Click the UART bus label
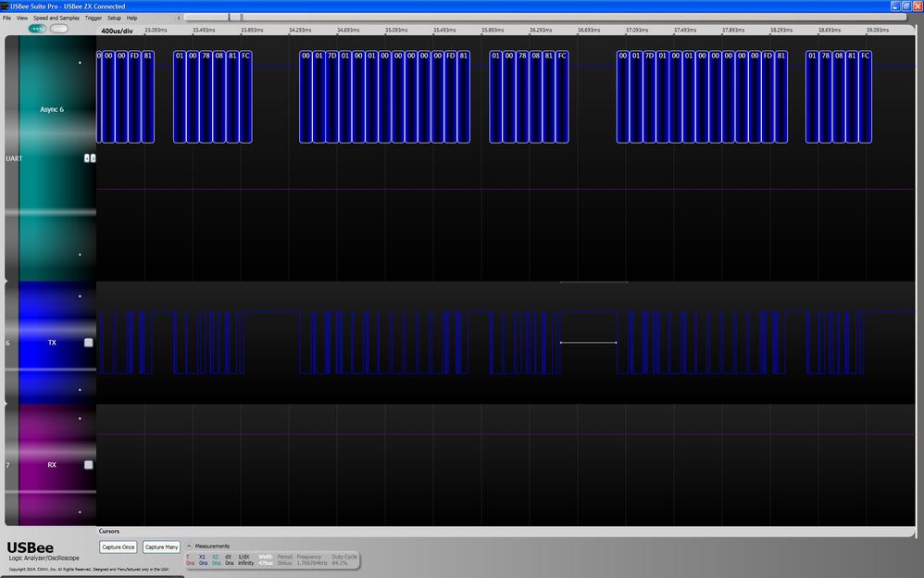This screenshot has width=924, height=578. (x=14, y=158)
